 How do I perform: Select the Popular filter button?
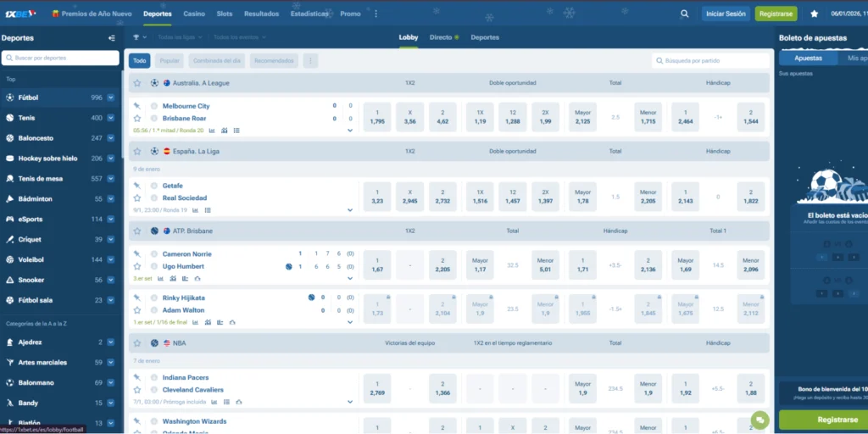pos(170,61)
